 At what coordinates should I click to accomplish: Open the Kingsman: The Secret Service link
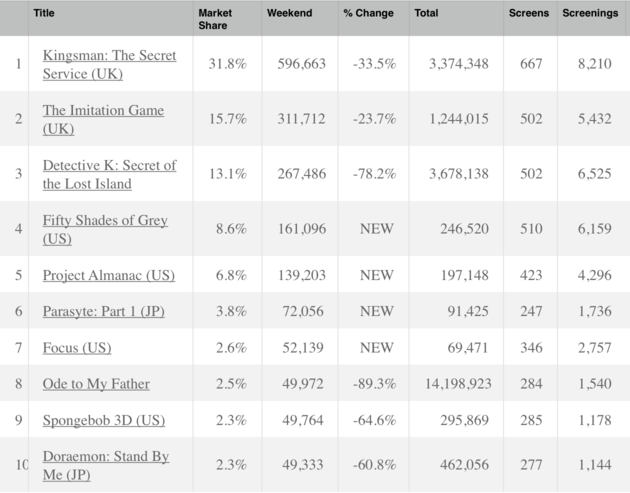(x=109, y=55)
